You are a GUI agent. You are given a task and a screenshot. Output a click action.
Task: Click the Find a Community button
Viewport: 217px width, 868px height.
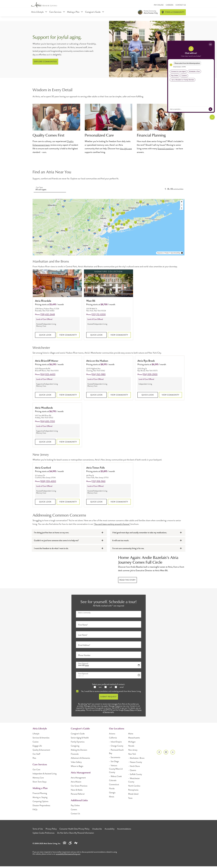pos(173,12)
